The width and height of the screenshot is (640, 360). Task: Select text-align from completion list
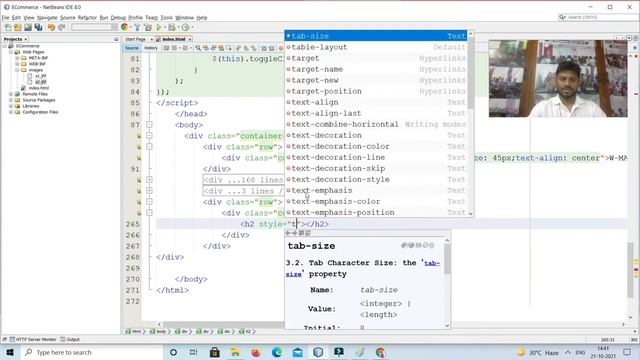[376, 102]
